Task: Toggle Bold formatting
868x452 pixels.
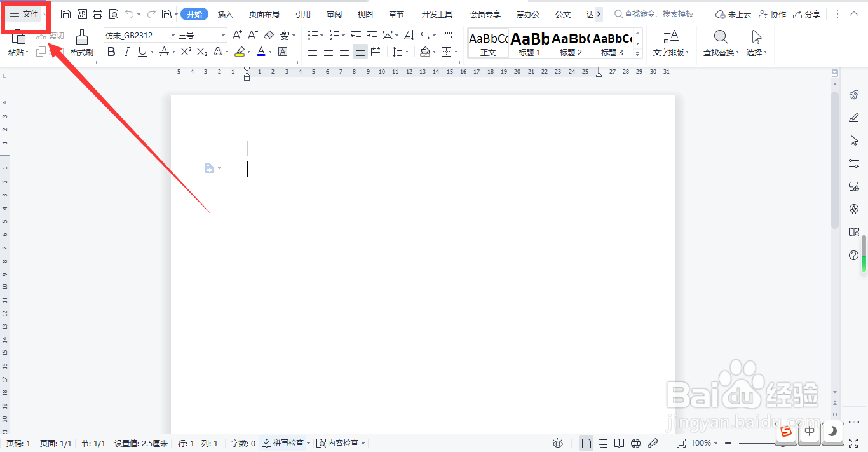Action: 112,51
